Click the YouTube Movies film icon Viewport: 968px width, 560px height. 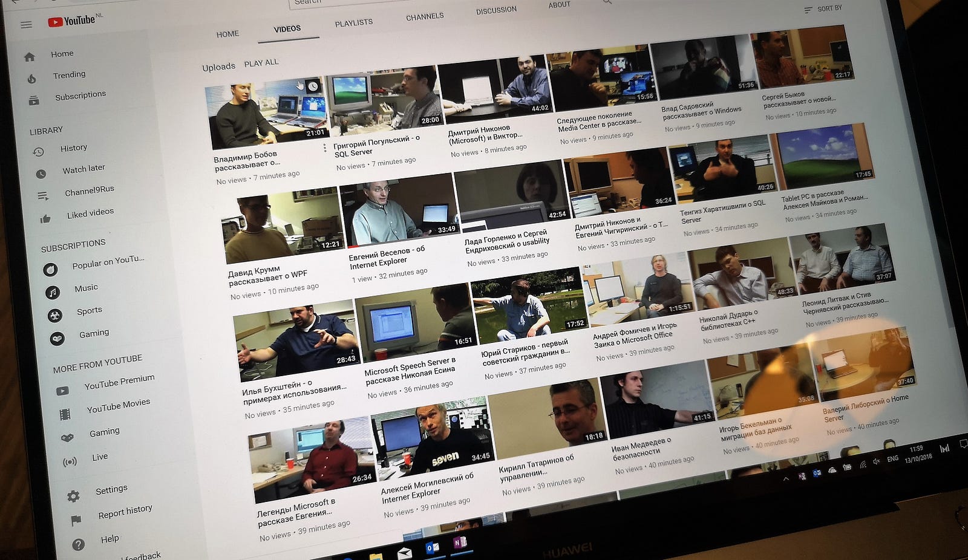click(x=65, y=414)
